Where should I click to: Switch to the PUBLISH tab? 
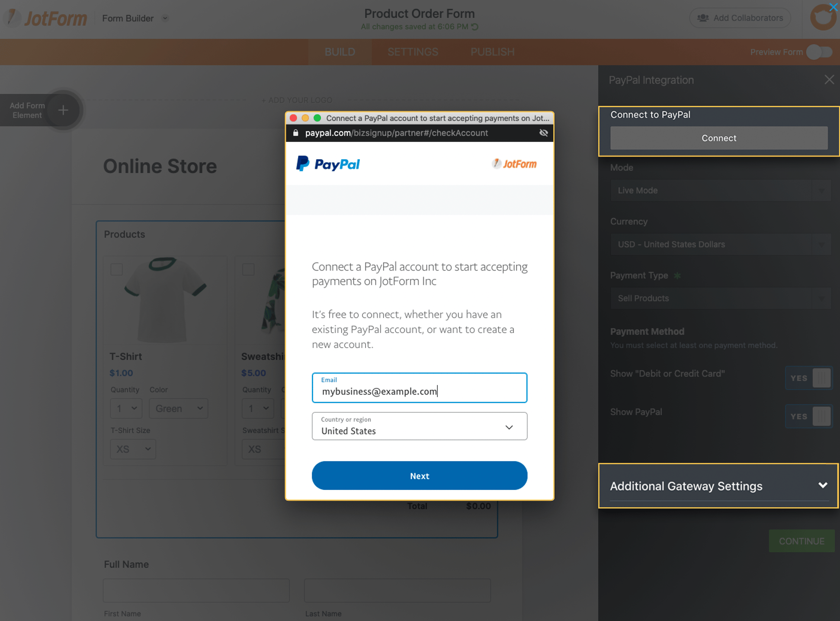click(x=492, y=52)
